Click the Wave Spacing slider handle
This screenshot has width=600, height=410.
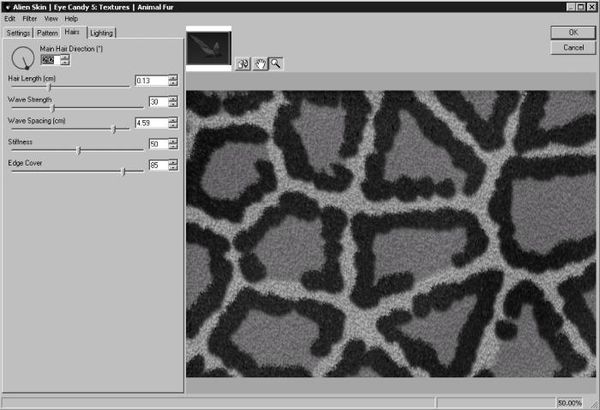click(x=113, y=129)
